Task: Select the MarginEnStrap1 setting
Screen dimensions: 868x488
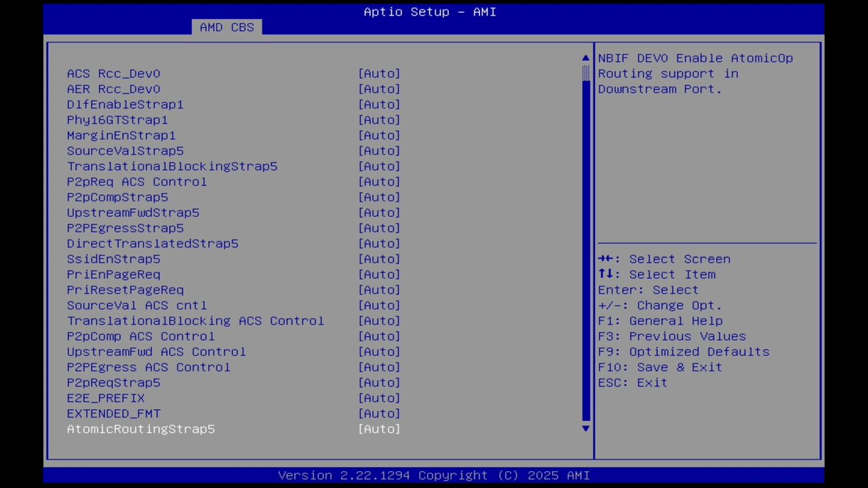Action: click(x=379, y=135)
